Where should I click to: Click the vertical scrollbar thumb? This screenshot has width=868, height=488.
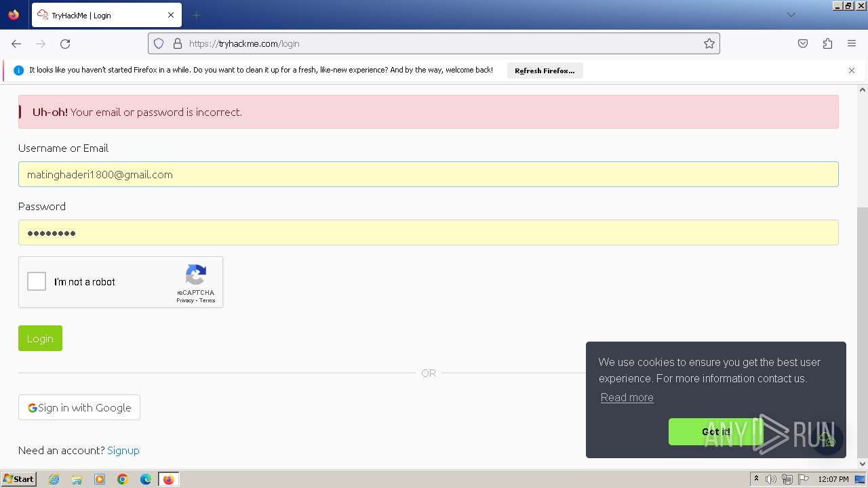pyautogui.click(x=863, y=332)
